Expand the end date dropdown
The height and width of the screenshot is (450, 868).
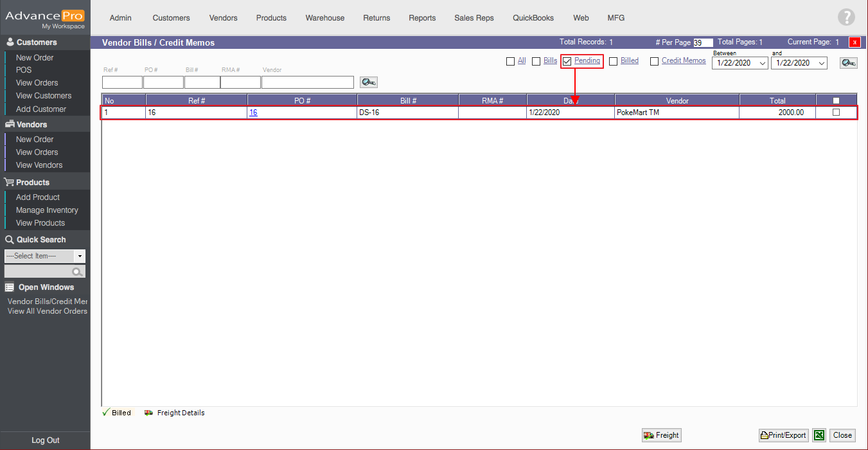(x=821, y=63)
